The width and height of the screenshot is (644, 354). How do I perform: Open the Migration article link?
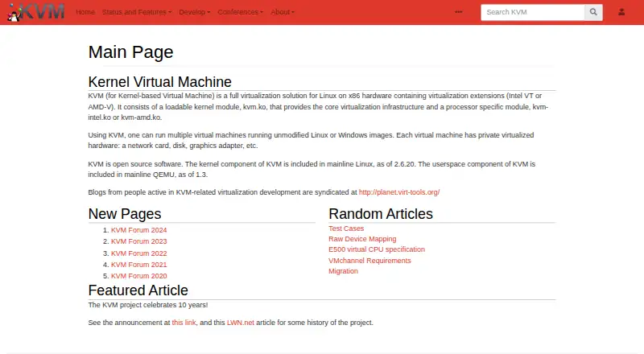click(344, 271)
